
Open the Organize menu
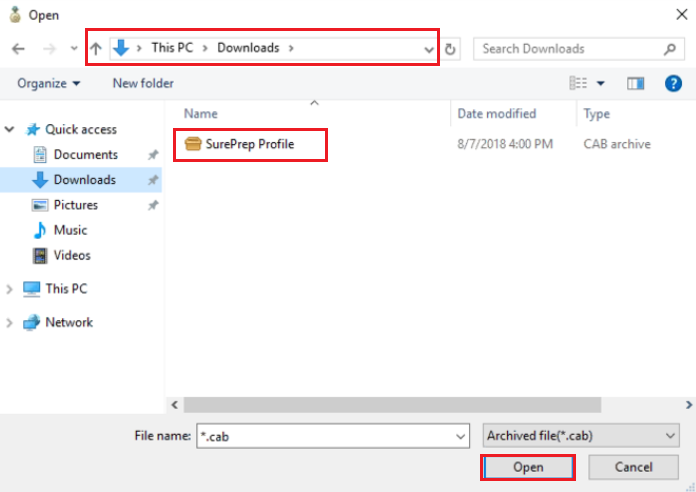[48, 83]
